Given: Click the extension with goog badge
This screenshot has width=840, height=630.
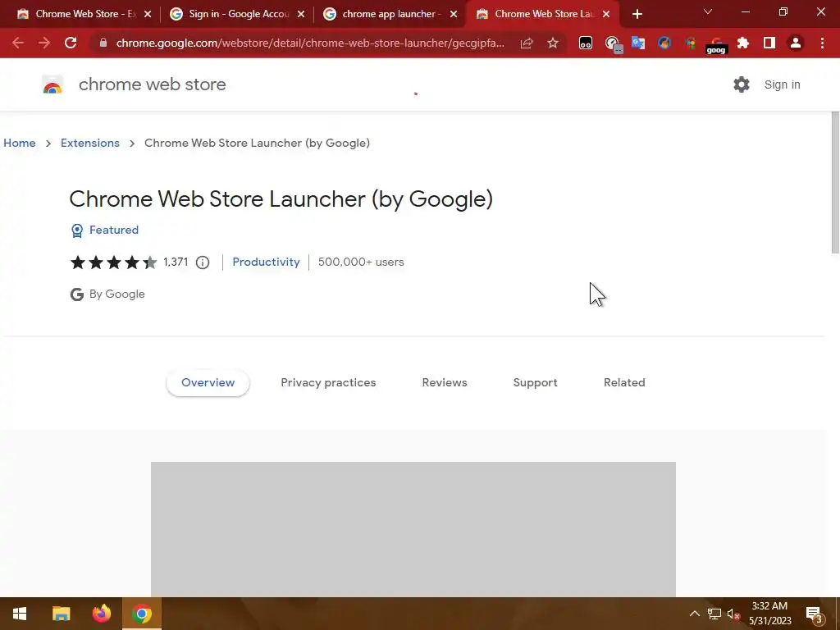Looking at the screenshot, I should (x=716, y=46).
